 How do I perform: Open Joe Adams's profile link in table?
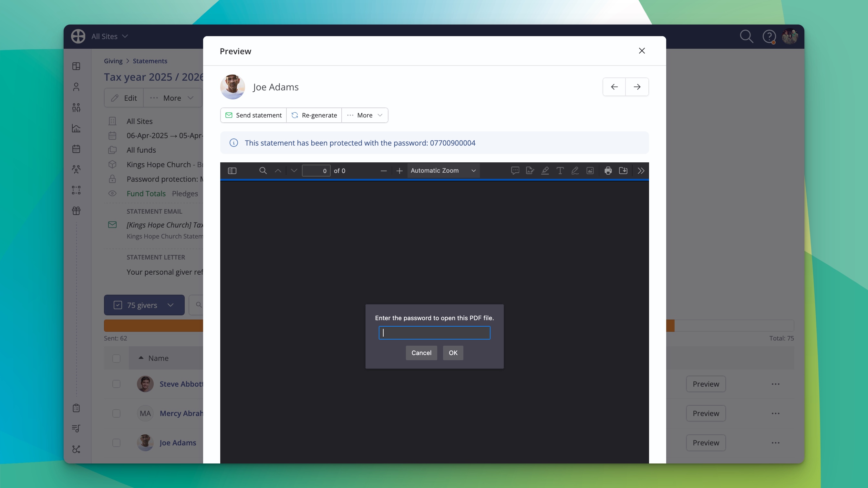(178, 442)
